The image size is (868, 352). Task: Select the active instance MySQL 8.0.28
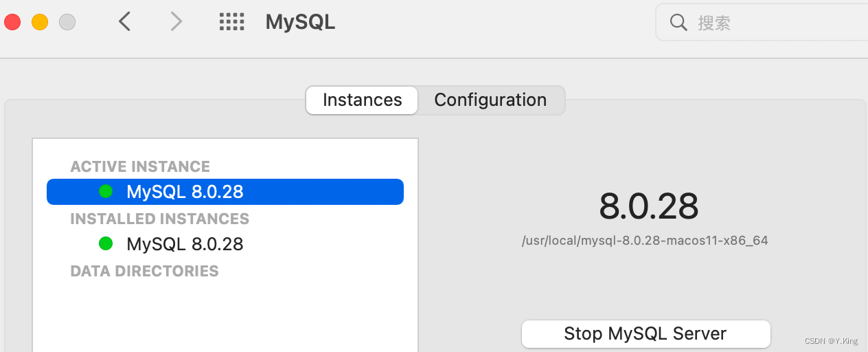coord(225,192)
